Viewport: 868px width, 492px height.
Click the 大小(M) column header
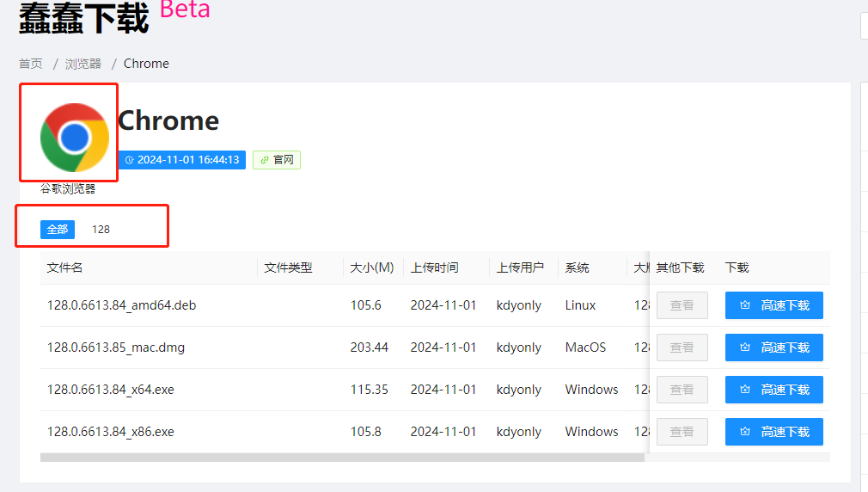tap(372, 268)
